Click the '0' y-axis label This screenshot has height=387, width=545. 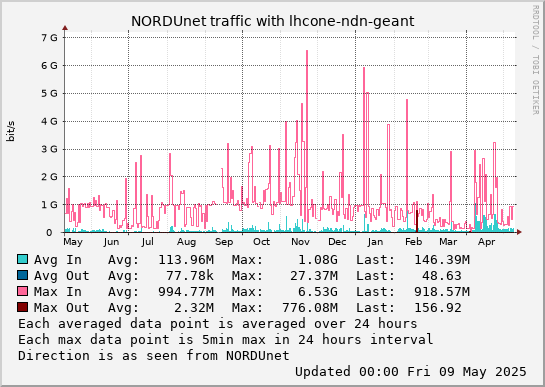(x=49, y=232)
